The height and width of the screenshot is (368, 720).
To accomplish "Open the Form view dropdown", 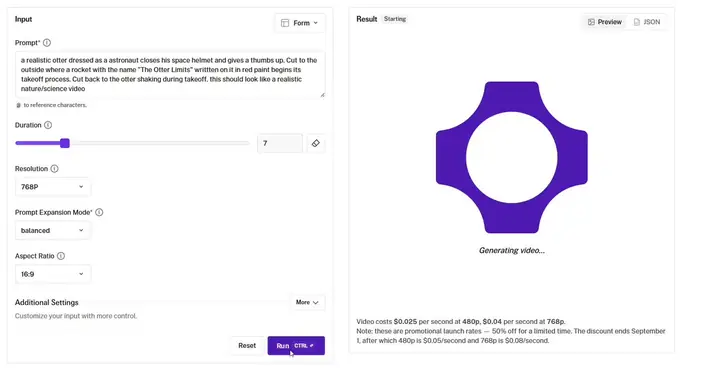I will [300, 23].
